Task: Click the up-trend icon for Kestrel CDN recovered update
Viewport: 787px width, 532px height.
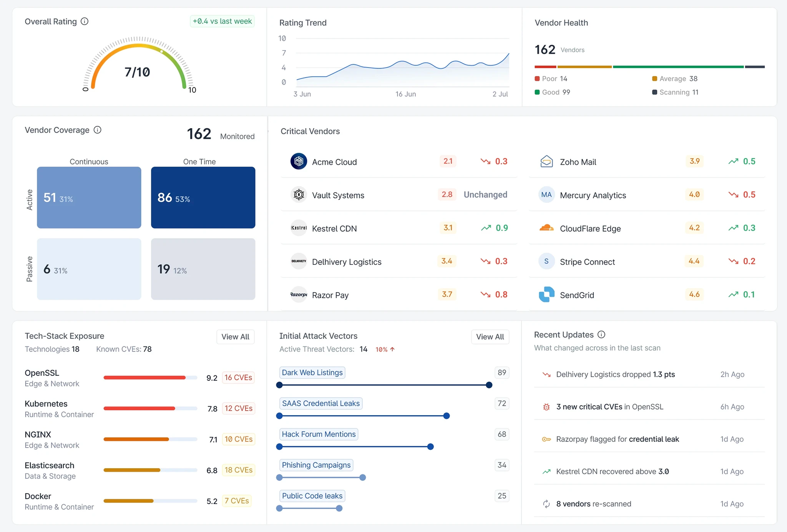Action: [547, 472]
